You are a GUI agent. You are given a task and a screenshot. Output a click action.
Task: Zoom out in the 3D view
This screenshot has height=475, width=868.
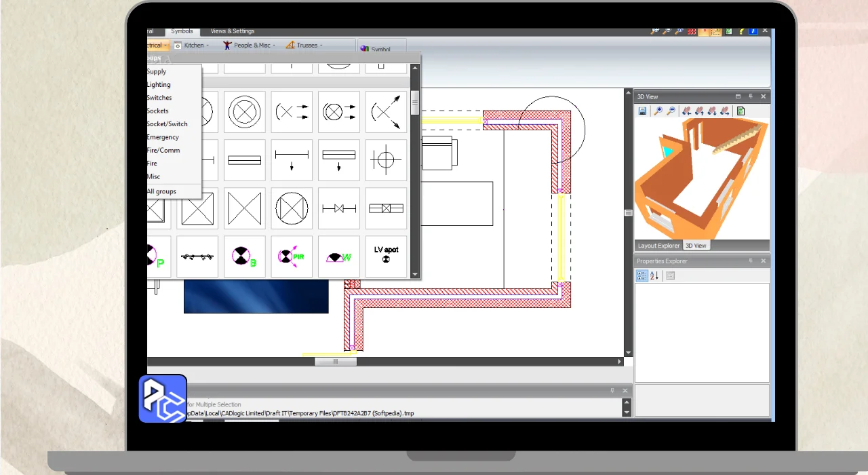click(671, 111)
